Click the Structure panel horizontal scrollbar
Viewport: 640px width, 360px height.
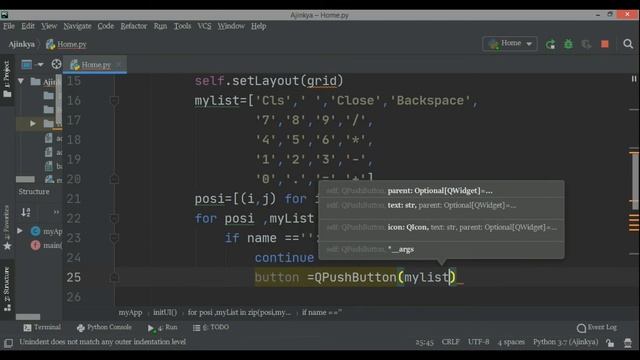[28, 317]
